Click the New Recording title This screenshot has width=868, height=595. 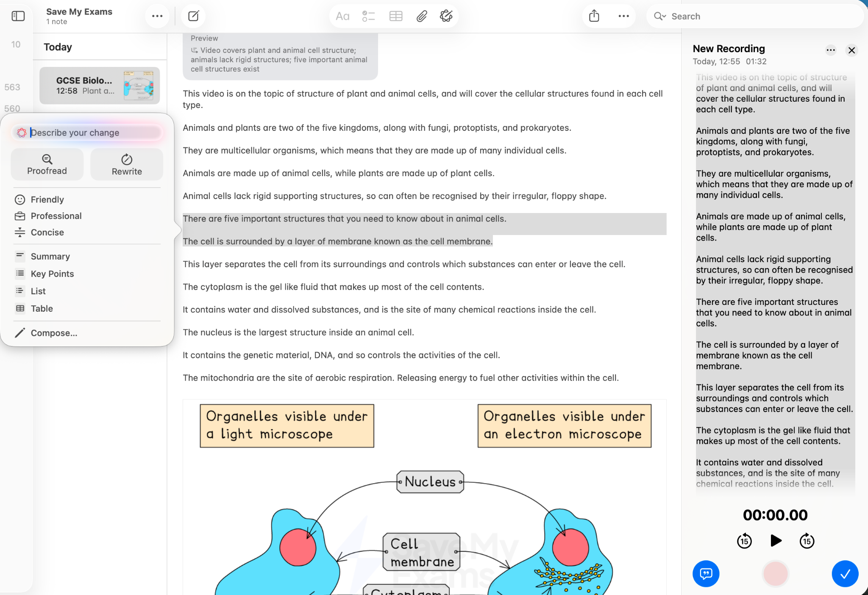coord(729,49)
